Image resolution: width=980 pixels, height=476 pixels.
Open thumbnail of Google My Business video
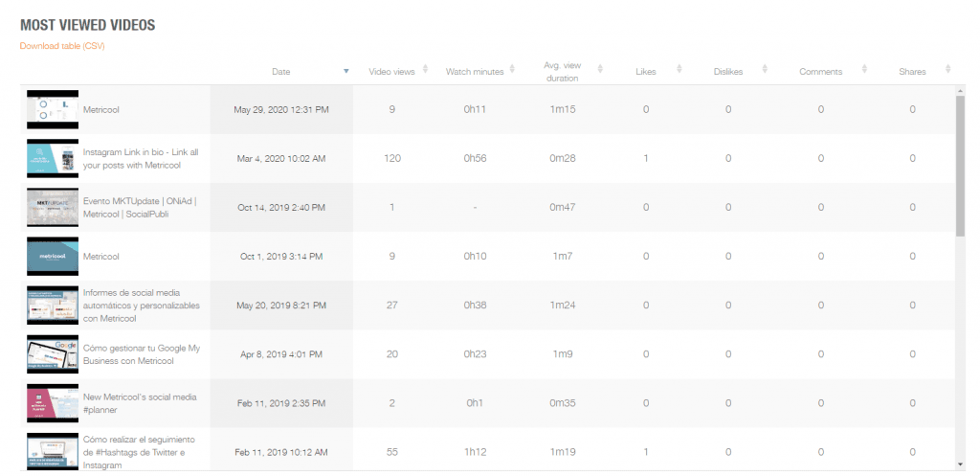tap(53, 354)
